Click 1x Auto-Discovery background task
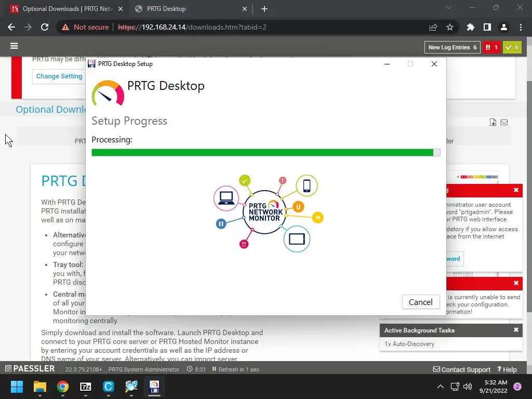Viewport: 532px width, 399px height. pos(409,344)
